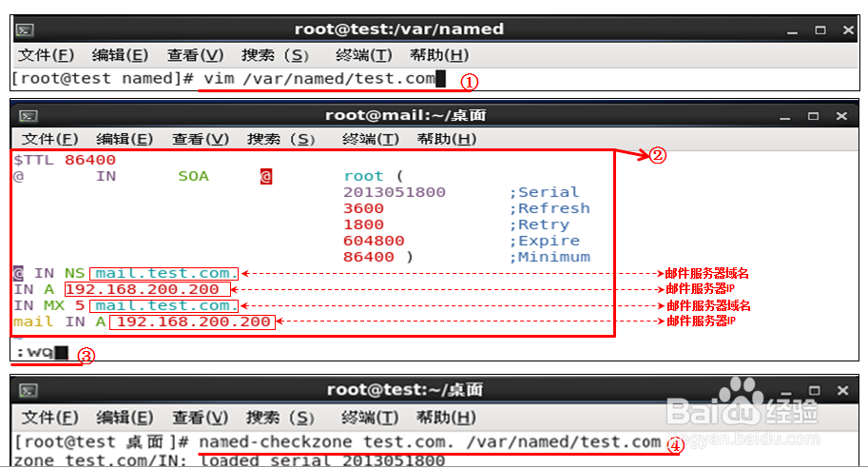This screenshot has width=868, height=468.
Task: Click mail.test.com. in the NS record
Action: click(164, 273)
